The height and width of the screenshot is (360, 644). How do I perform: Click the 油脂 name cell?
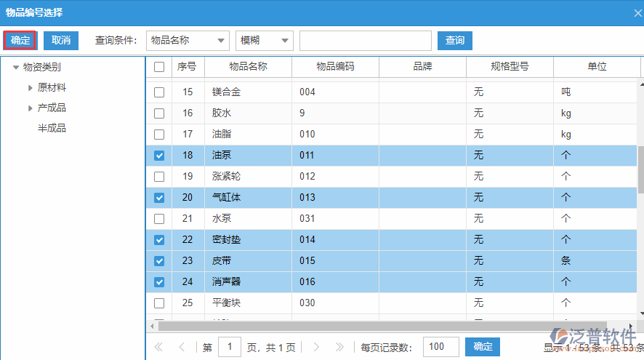point(248,135)
